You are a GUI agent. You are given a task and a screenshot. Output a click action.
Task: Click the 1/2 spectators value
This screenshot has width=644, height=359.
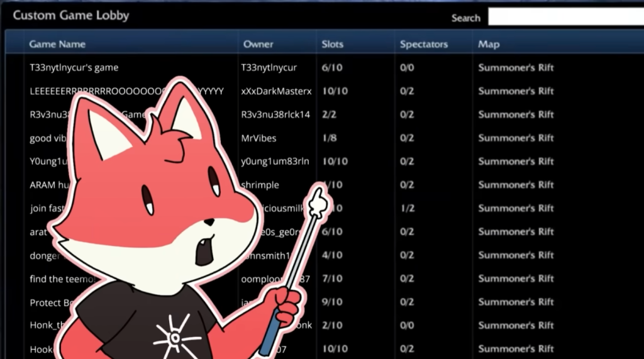(x=407, y=208)
